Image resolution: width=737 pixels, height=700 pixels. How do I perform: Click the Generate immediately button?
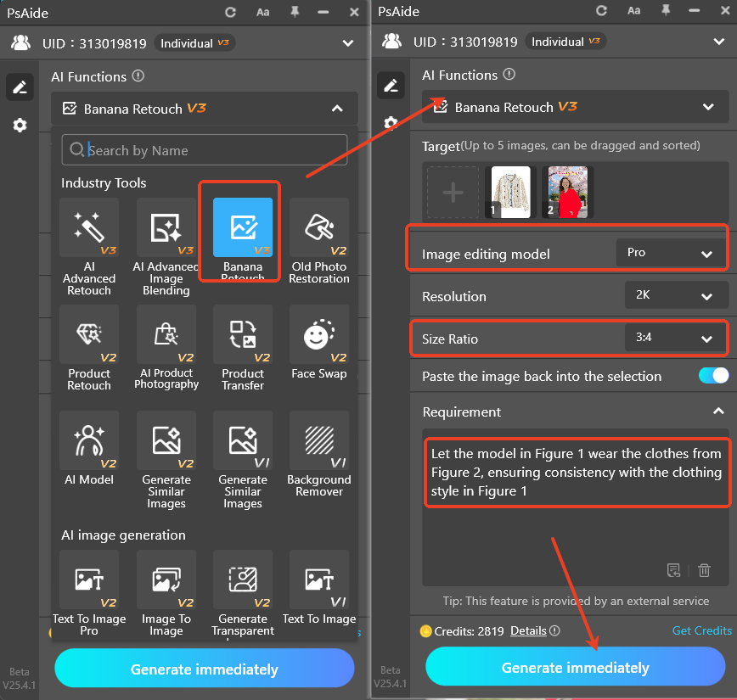click(576, 667)
